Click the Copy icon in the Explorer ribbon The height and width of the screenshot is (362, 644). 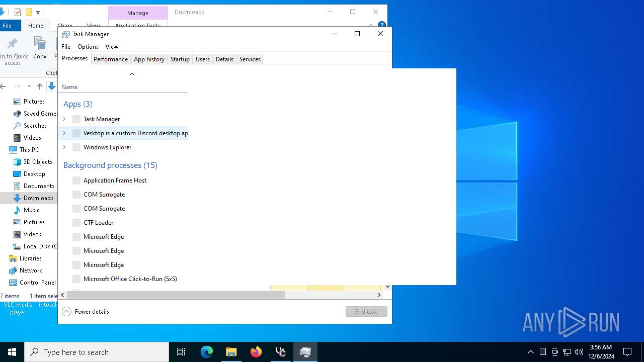40,48
